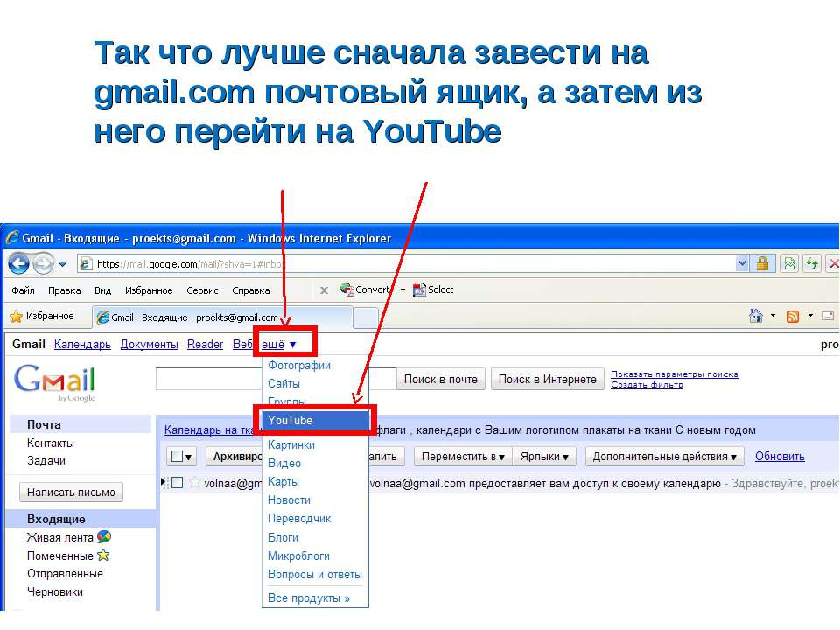Screen dimensions: 840x630
Task: Open Favorites with the star Избранное button
Action: 42,316
